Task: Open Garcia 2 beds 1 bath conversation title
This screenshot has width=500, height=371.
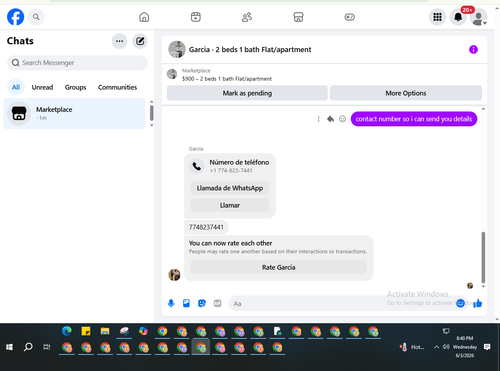Action: pos(250,50)
